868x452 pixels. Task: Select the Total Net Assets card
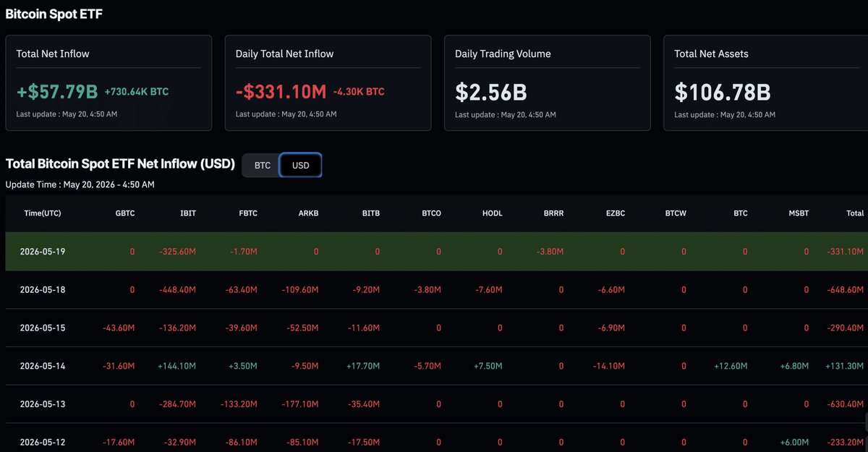pyautogui.click(x=765, y=83)
